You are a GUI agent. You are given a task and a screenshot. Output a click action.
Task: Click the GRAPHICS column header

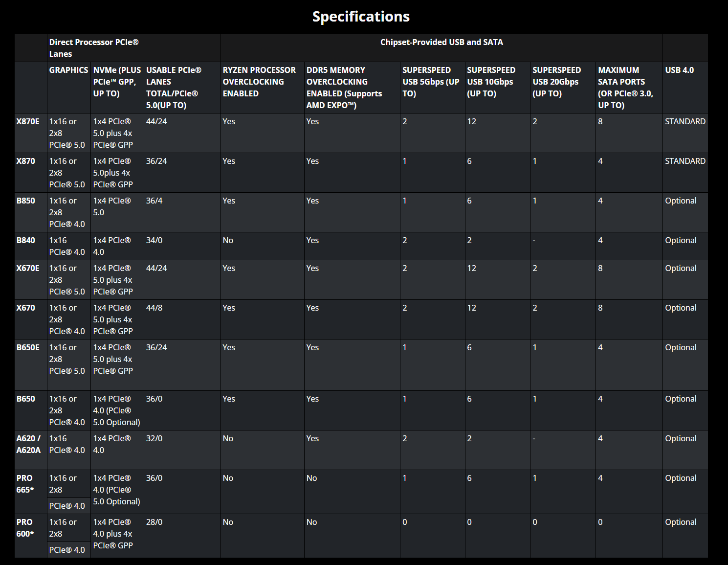coord(68,70)
